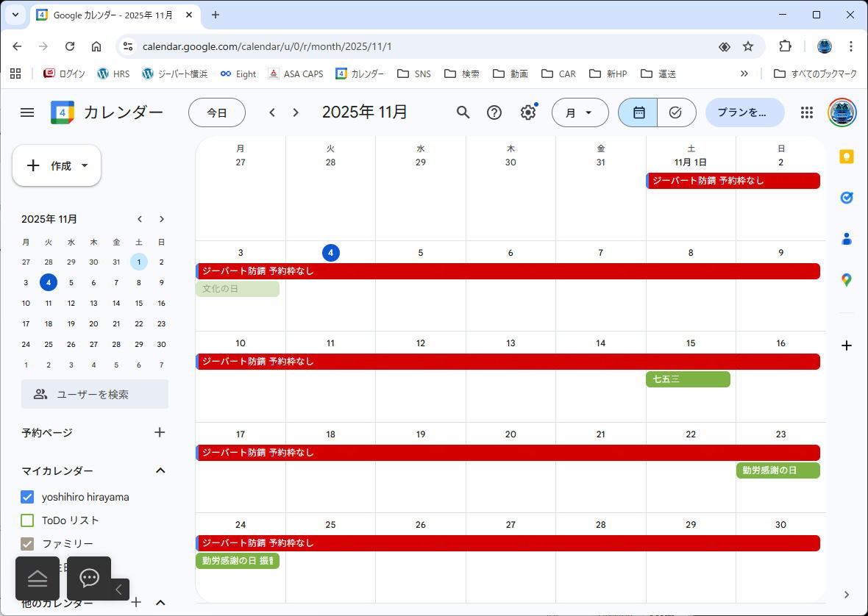Open the settings gear menu
The image size is (868, 616).
[x=527, y=112]
